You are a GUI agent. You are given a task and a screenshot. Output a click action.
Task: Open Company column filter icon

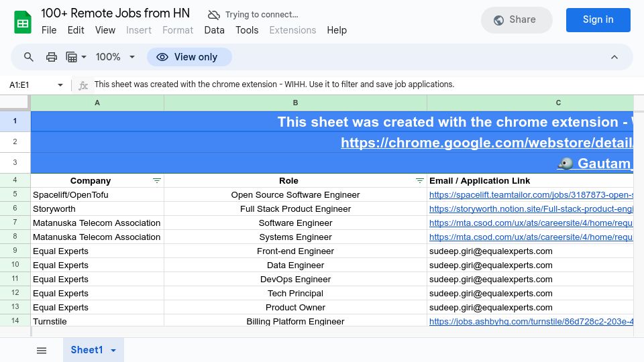click(157, 180)
